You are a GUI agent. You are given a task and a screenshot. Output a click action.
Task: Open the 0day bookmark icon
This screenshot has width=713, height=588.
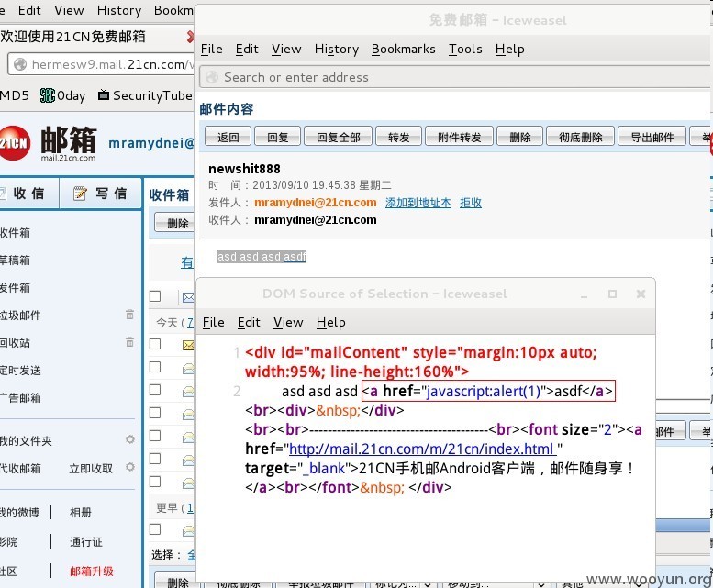tap(48, 95)
